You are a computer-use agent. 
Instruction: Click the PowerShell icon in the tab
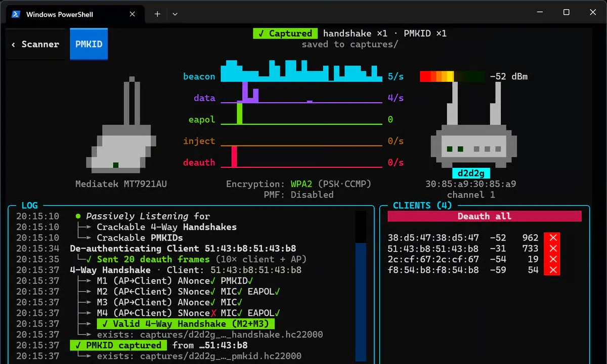(16, 14)
